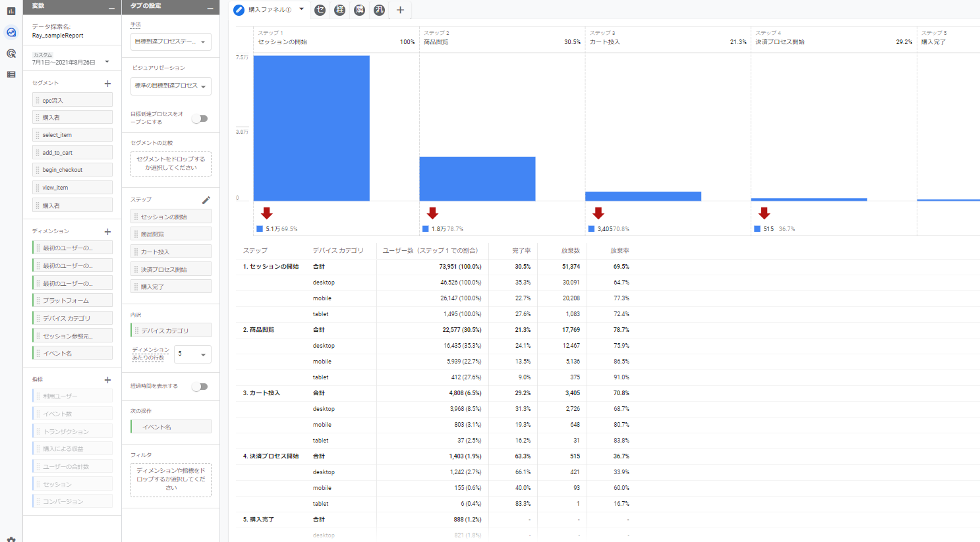Click the plus icon beside ディメンション
This screenshot has height=542, width=980.
click(x=107, y=232)
